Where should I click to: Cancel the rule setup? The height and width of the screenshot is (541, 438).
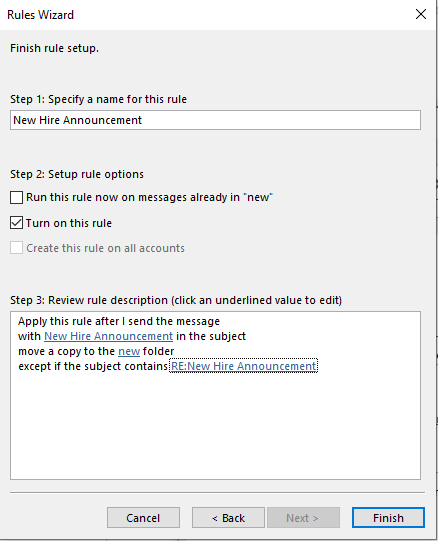pos(143,518)
